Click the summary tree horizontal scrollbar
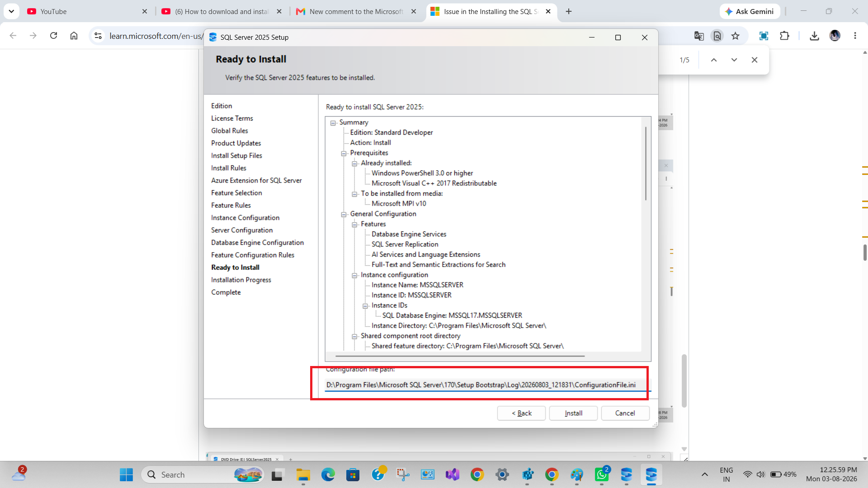 [460, 356]
